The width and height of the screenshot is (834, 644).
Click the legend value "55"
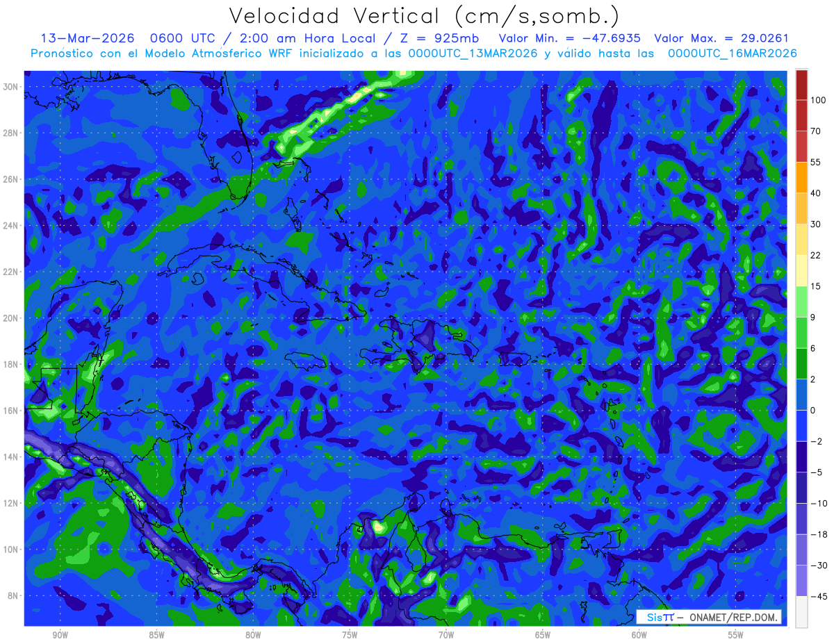[816, 163]
